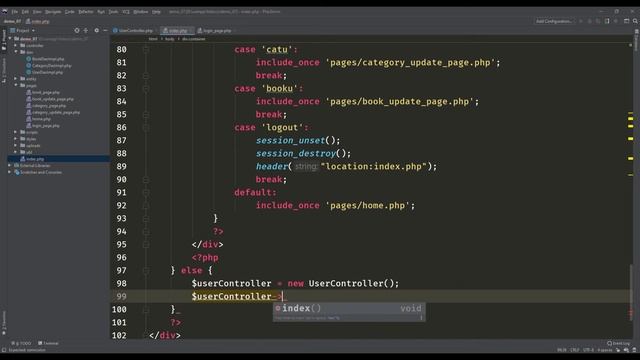Select CategoryDaoImpl.php in project tree
This screenshot has height=360, width=640.
point(48,65)
